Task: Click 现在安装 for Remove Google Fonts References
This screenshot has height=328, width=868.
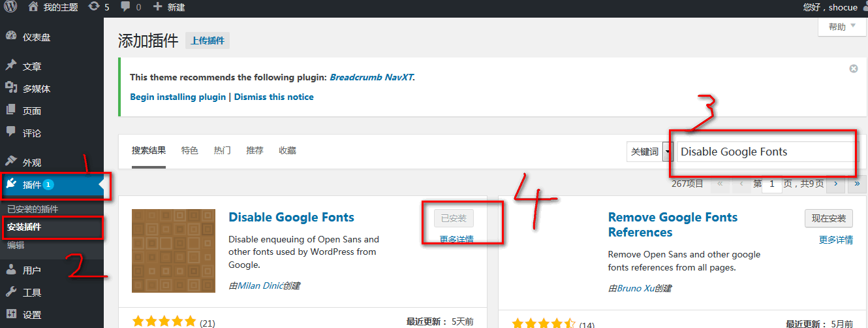Action: pos(828,218)
